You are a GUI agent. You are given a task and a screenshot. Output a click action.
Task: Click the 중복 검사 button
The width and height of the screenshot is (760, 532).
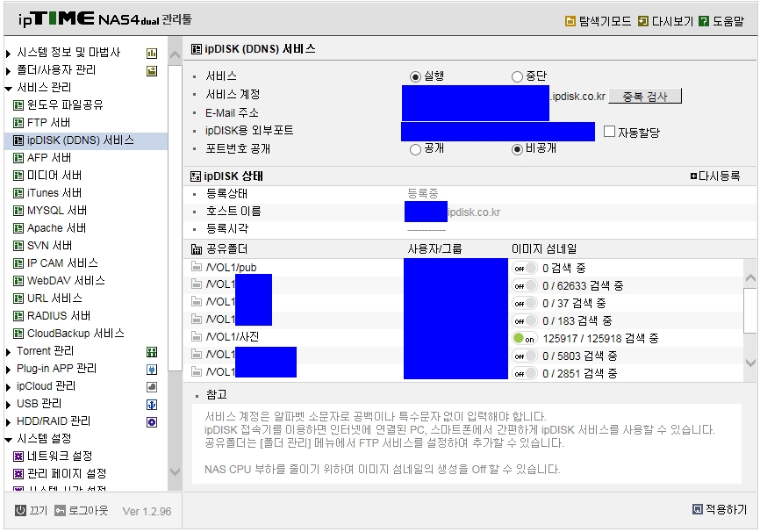[x=645, y=96]
